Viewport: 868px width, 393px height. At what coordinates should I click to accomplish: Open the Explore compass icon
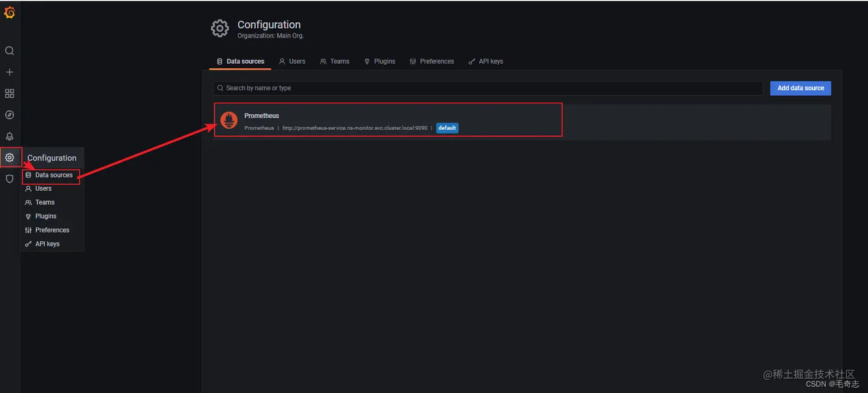(x=10, y=115)
